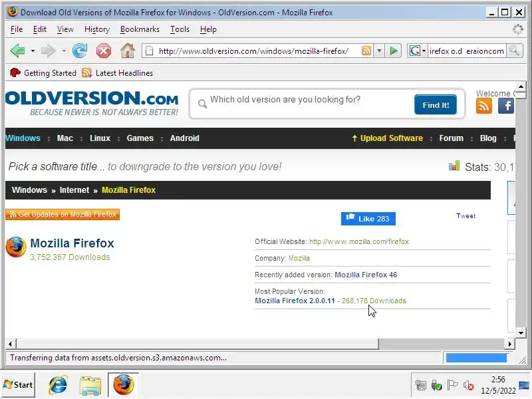
Task: Click the RSS feed icon in address bar
Action: click(x=366, y=51)
